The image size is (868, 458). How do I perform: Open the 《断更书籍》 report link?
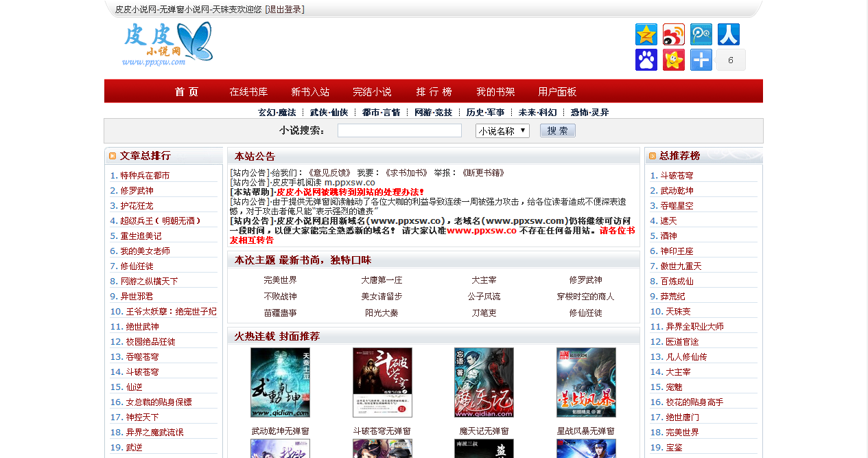483,173
